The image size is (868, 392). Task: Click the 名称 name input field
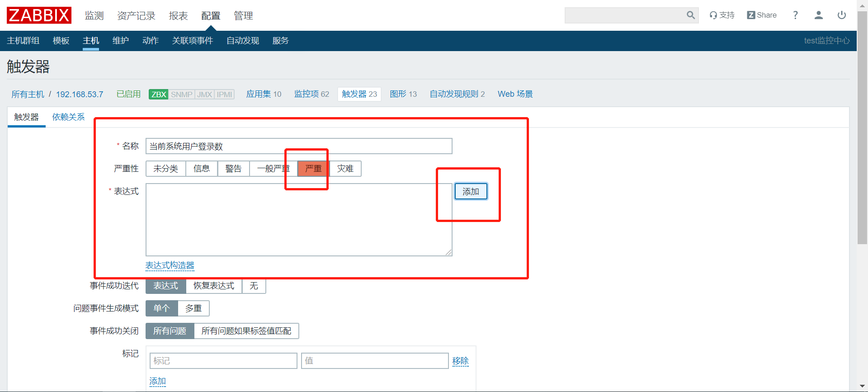(x=299, y=146)
